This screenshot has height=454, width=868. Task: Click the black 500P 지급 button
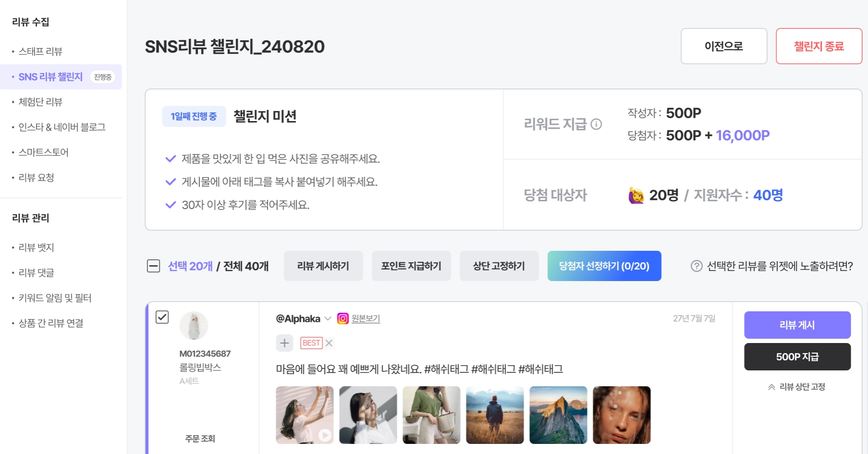797,357
